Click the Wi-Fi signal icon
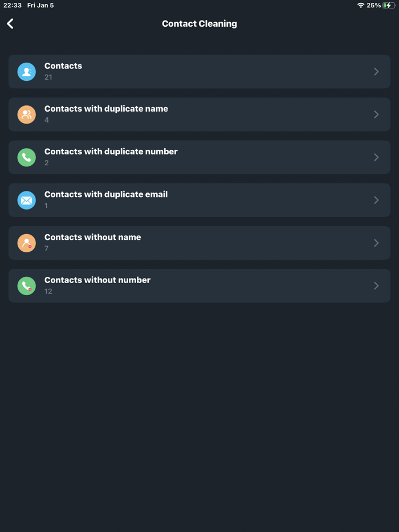The height and width of the screenshot is (532, 399). point(362,5)
